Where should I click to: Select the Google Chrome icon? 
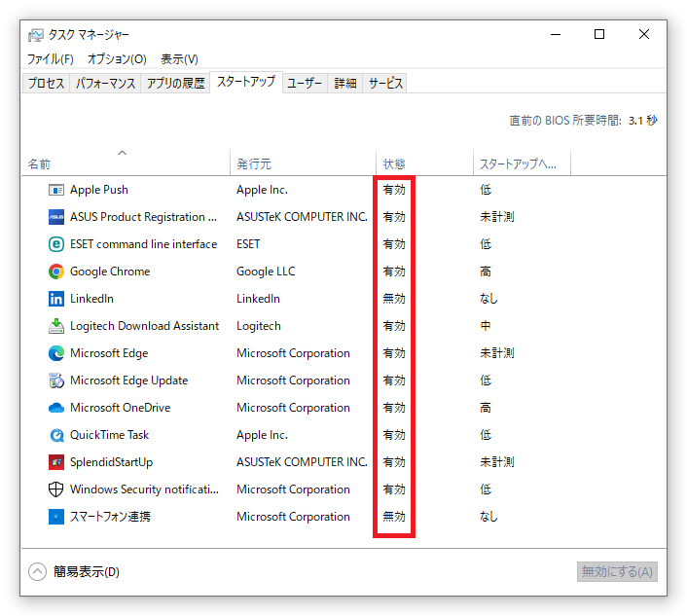click(56, 272)
